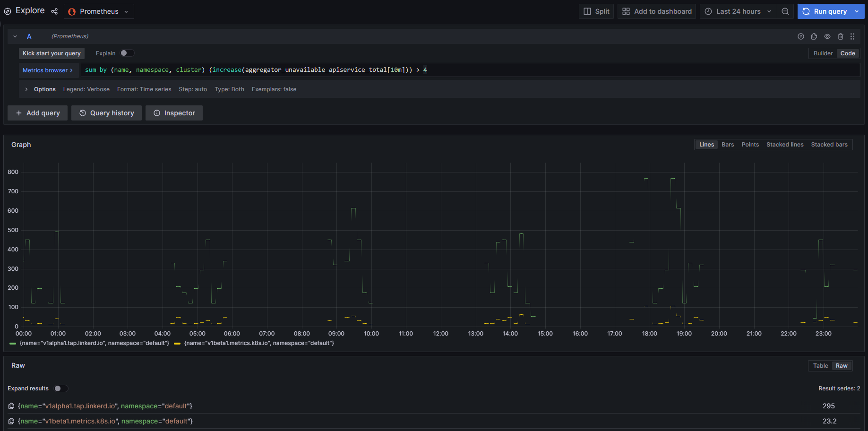The height and width of the screenshot is (431, 868).
Task: Open query help for query A
Action: coord(801,36)
